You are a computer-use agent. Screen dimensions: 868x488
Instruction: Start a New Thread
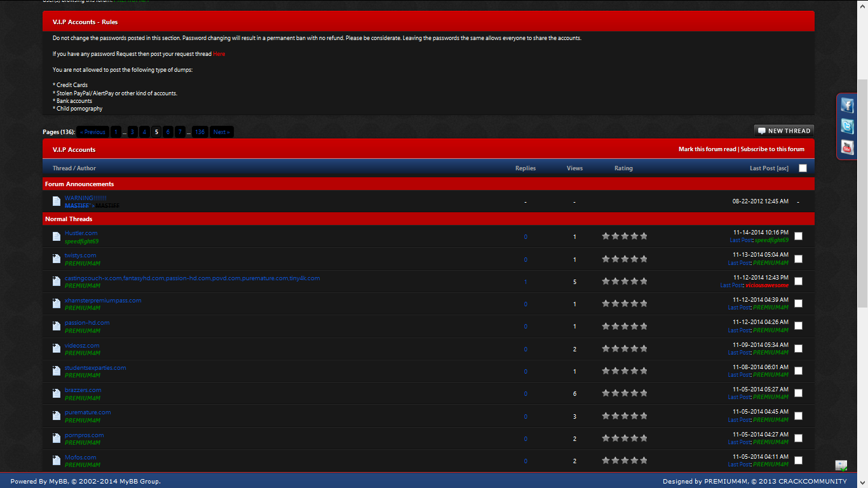(x=784, y=131)
